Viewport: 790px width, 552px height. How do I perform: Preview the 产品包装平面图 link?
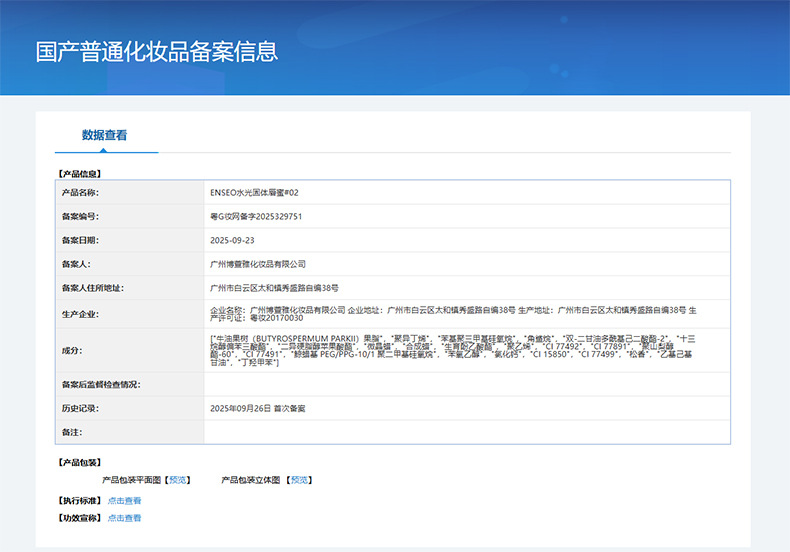pyautogui.click(x=178, y=480)
